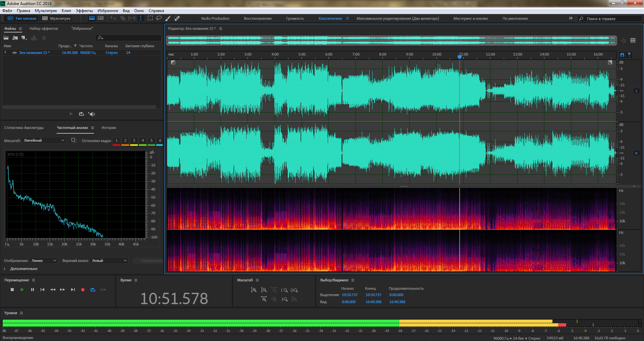The image size is (644, 341).
Task: Select the Восстановление workspace
Action: pos(258,18)
